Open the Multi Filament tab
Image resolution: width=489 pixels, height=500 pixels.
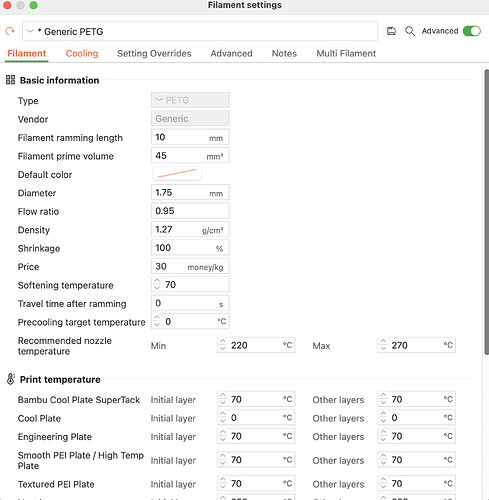point(346,53)
